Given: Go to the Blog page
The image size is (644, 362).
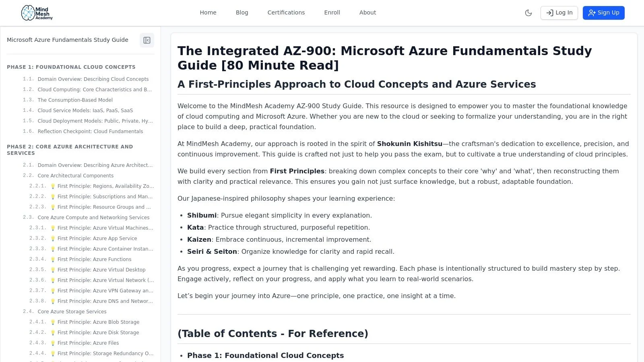Looking at the screenshot, I should [242, 13].
